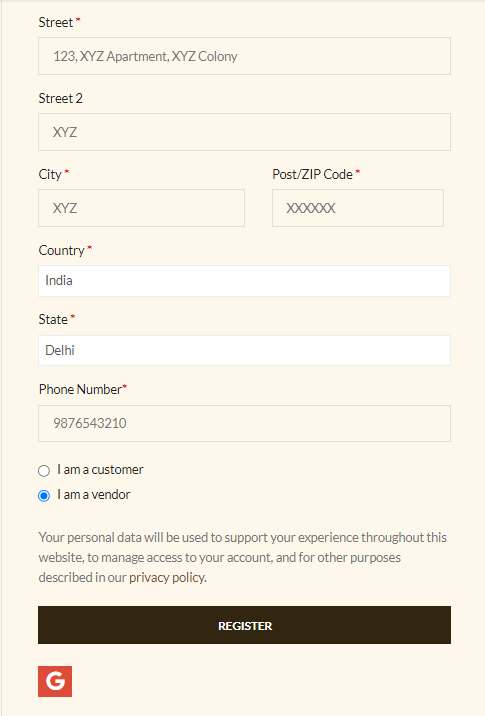Screen dimensions: 485x716
Task: Click the "City" field label
Action: 50,174
